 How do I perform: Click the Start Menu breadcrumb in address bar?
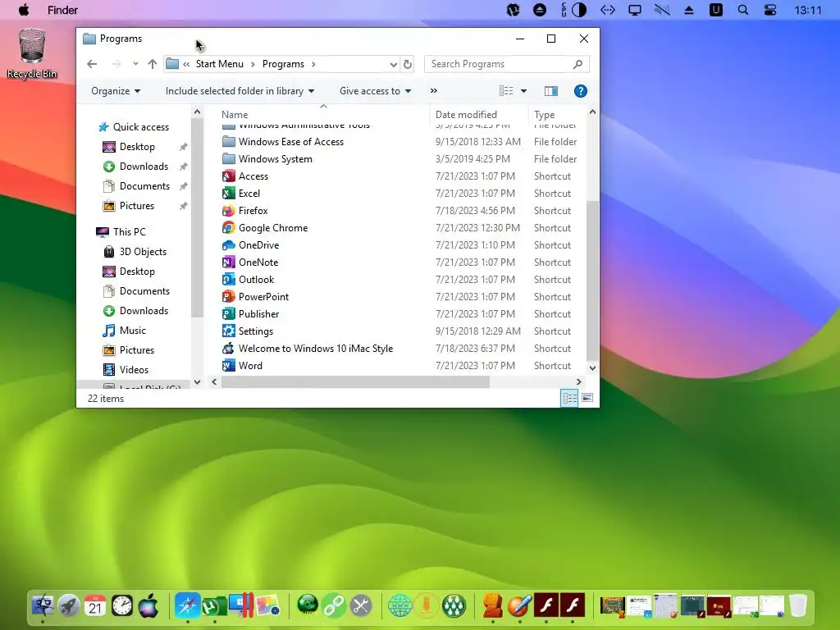click(x=220, y=64)
